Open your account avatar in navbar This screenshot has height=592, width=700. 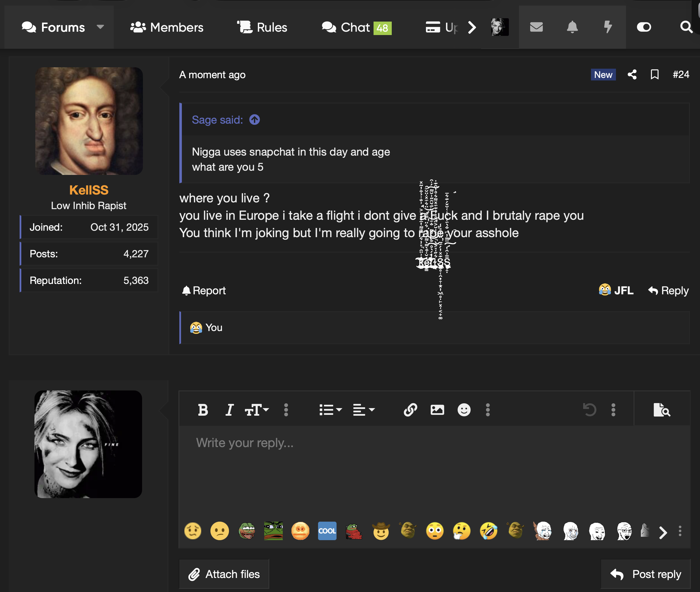coord(500,27)
